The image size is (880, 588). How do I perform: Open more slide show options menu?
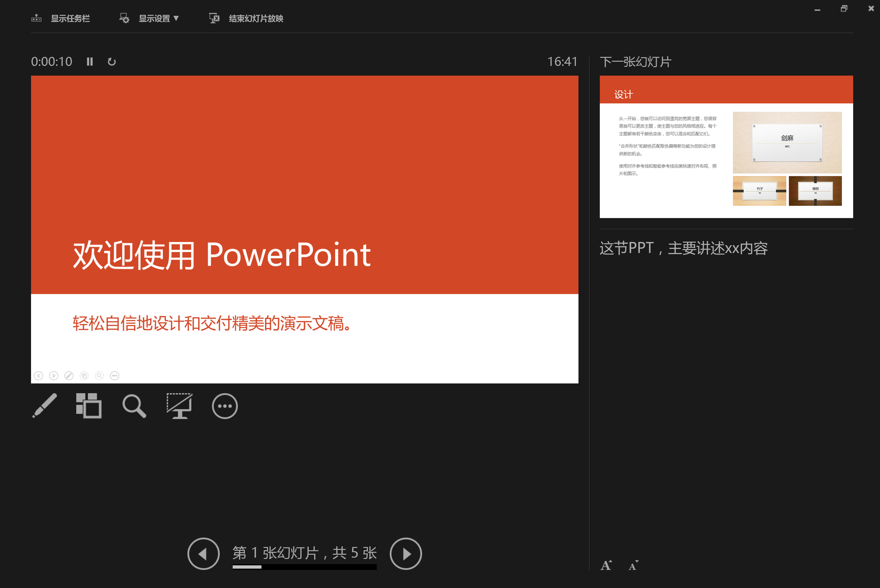click(225, 406)
